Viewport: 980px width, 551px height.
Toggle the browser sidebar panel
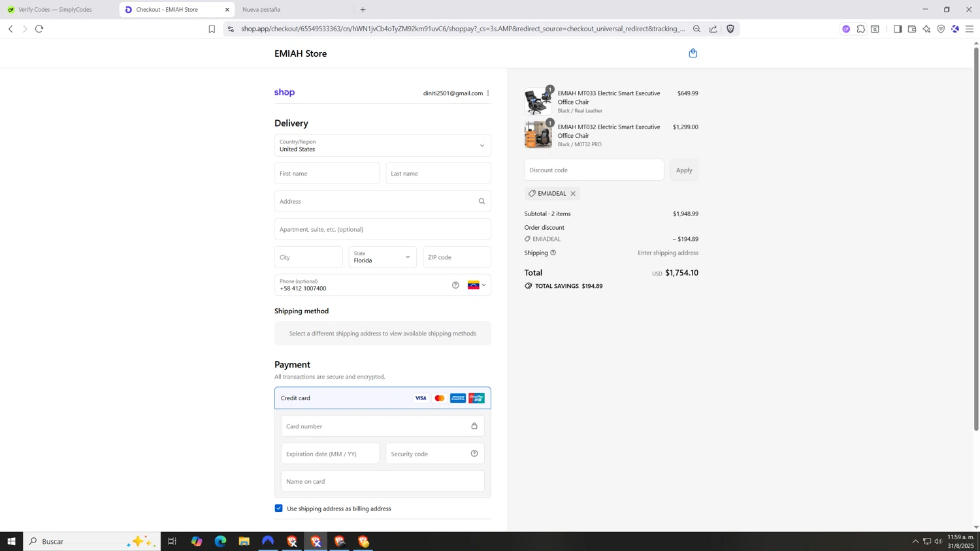[898, 29]
